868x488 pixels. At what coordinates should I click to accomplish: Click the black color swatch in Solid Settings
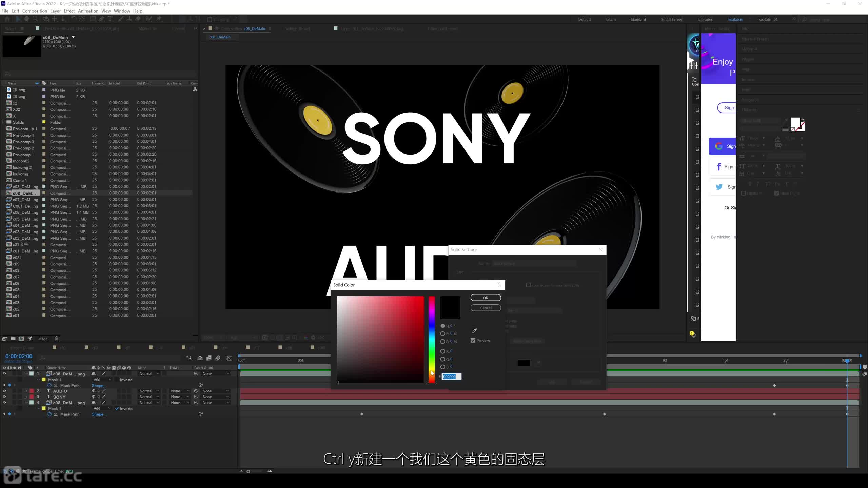pyautogui.click(x=524, y=363)
